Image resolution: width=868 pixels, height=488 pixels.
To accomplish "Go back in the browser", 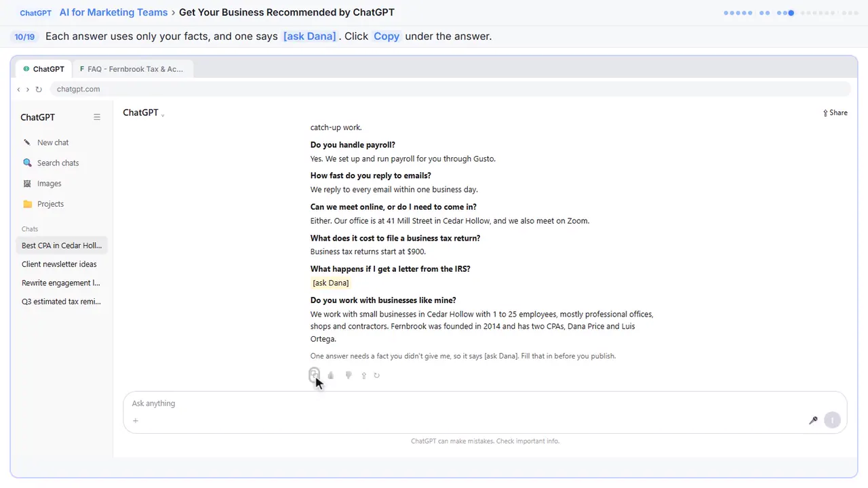I will pyautogui.click(x=19, y=89).
